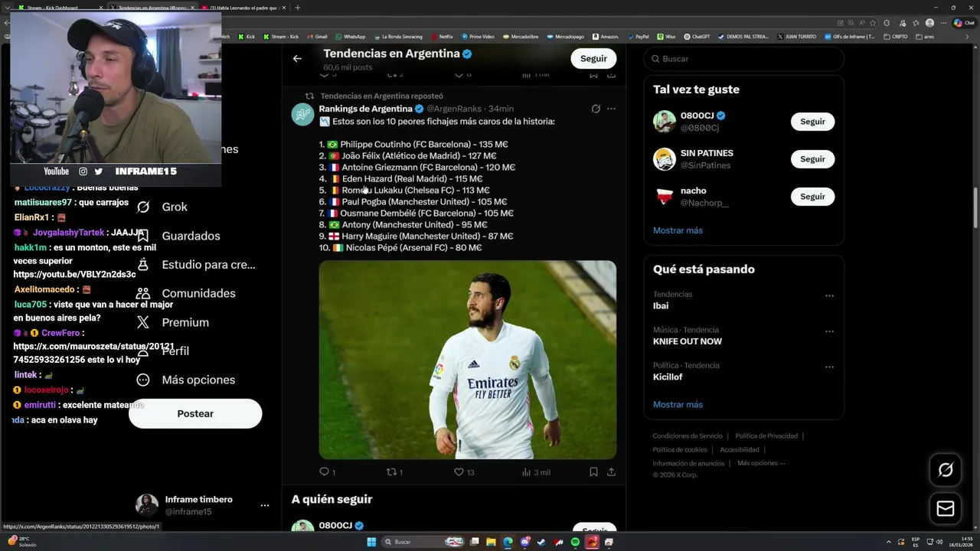Open options for the Ibai trend

coord(829,295)
